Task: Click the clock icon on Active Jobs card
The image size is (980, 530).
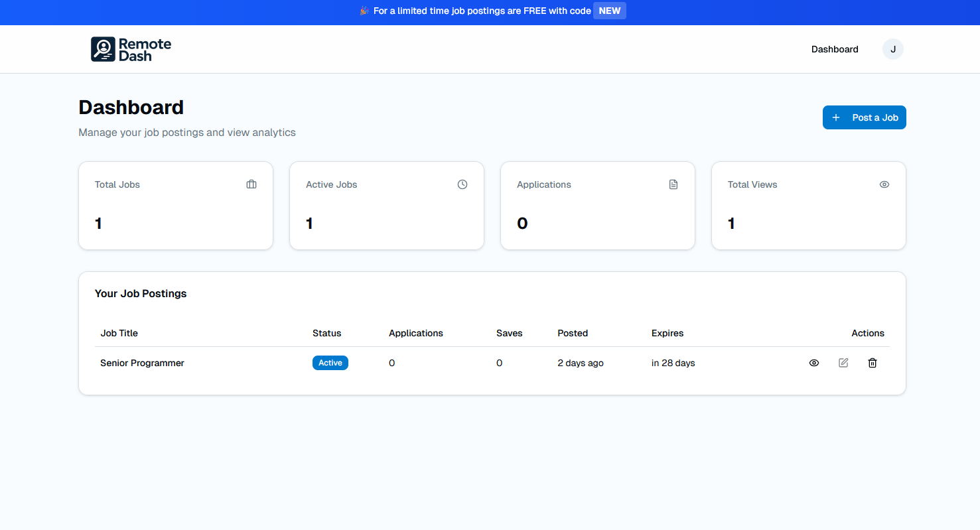Action: tap(462, 184)
